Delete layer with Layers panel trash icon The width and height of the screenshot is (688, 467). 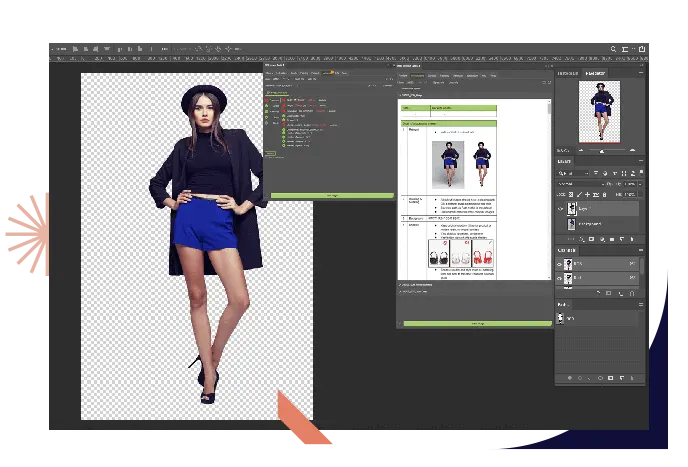coord(632,239)
